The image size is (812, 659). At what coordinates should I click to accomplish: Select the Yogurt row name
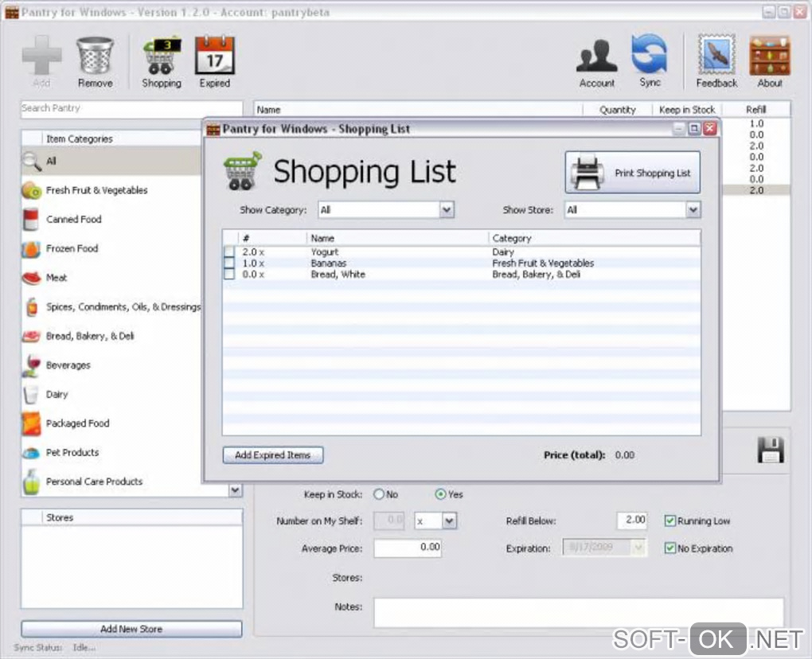click(325, 252)
